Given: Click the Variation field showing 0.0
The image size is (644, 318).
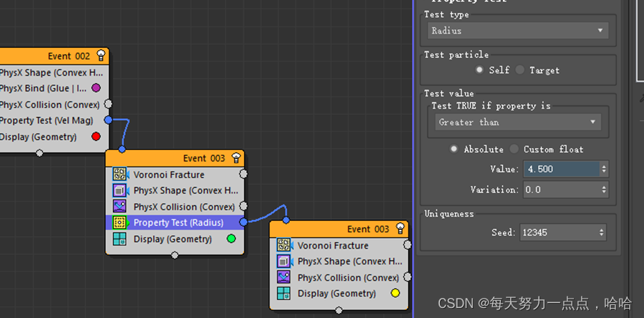Looking at the screenshot, I should pyautogui.click(x=561, y=190).
